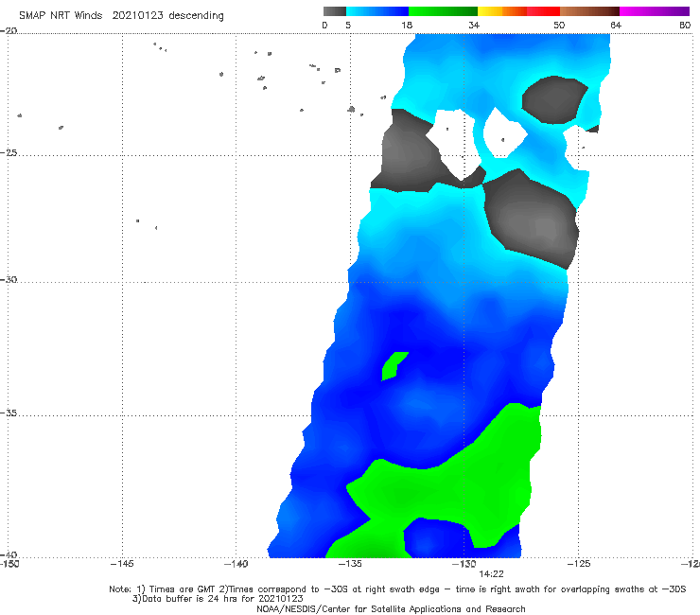Click the swath time label '14:22'

click(491, 574)
